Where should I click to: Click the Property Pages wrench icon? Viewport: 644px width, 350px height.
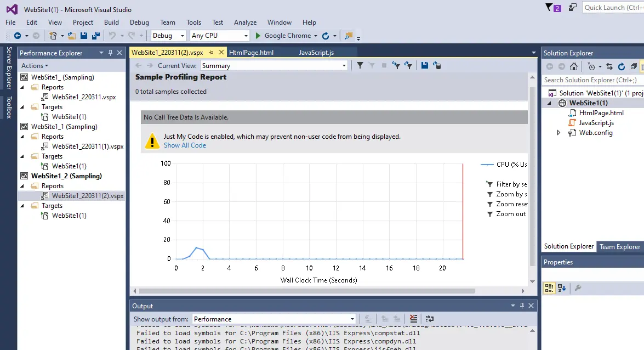click(578, 288)
